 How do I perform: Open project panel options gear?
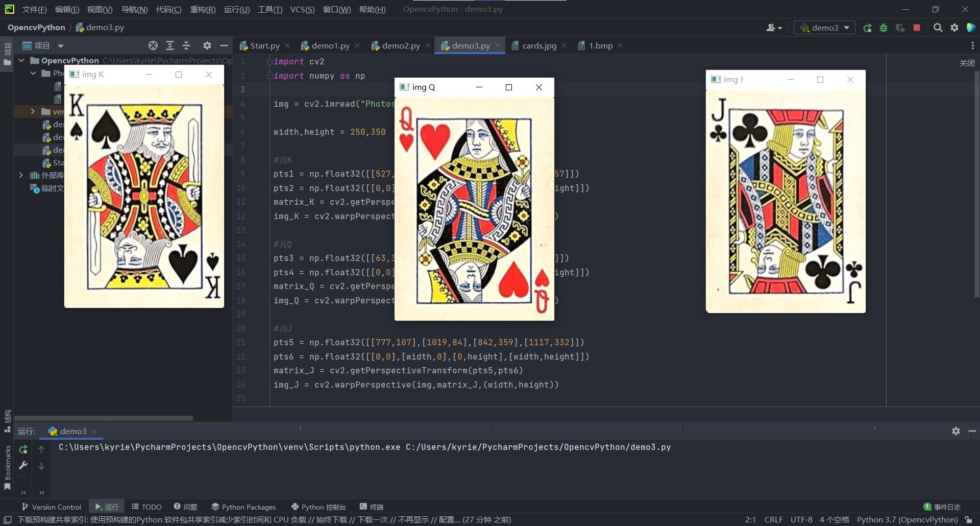point(207,45)
